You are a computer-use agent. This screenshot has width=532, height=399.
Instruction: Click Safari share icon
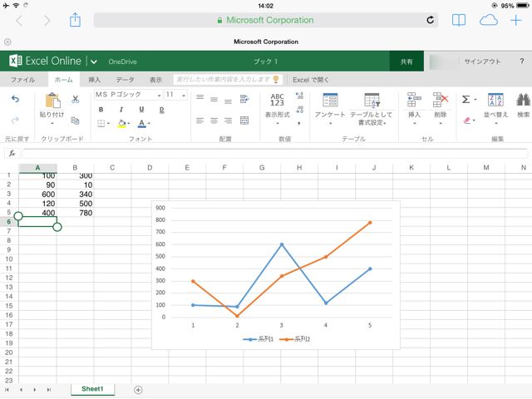[x=75, y=20]
